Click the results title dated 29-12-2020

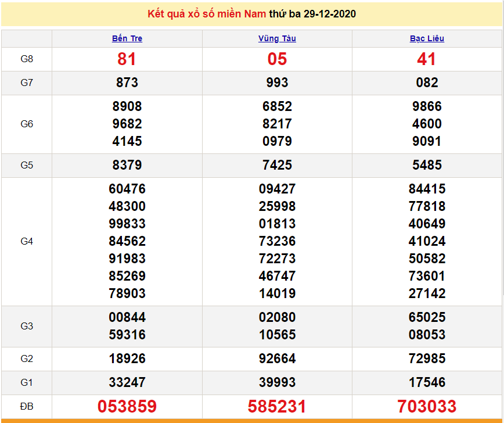pos(252,14)
